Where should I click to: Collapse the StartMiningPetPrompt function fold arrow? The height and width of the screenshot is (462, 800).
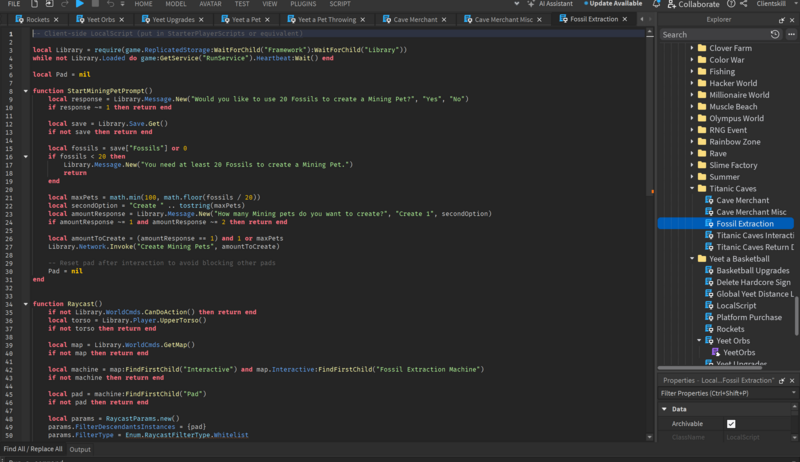(24, 91)
